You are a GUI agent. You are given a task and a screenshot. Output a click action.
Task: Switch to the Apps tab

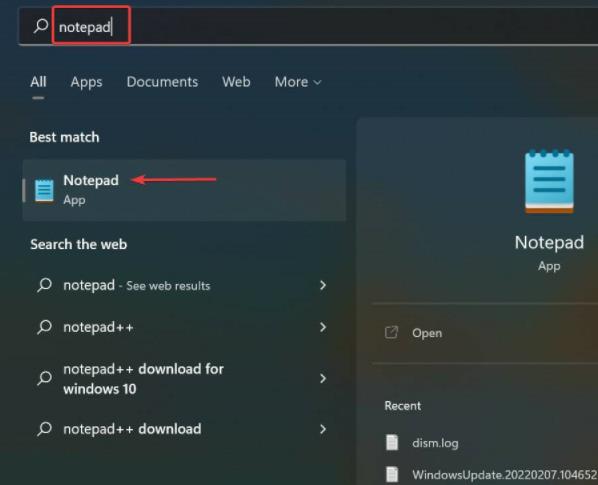tap(87, 82)
